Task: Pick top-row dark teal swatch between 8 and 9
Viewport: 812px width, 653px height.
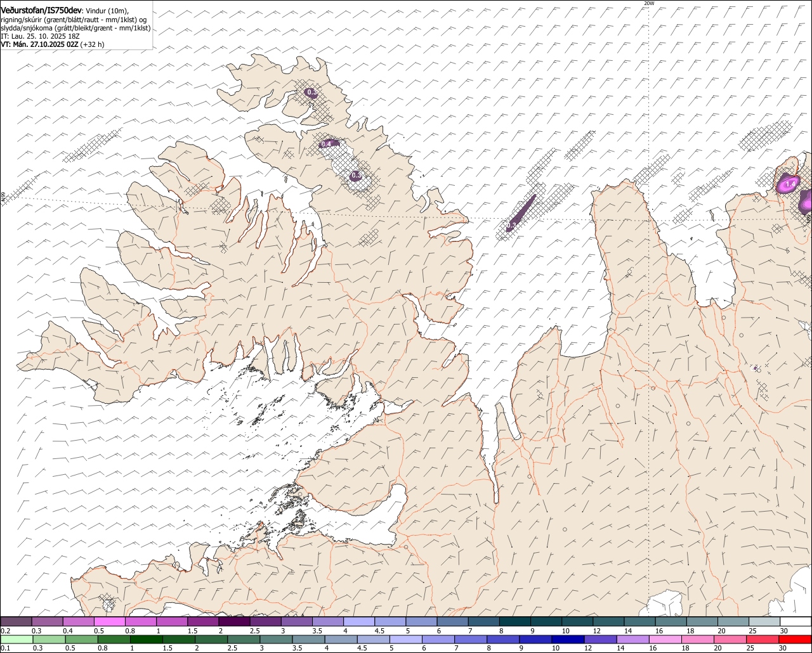Action: click(515, 621)
